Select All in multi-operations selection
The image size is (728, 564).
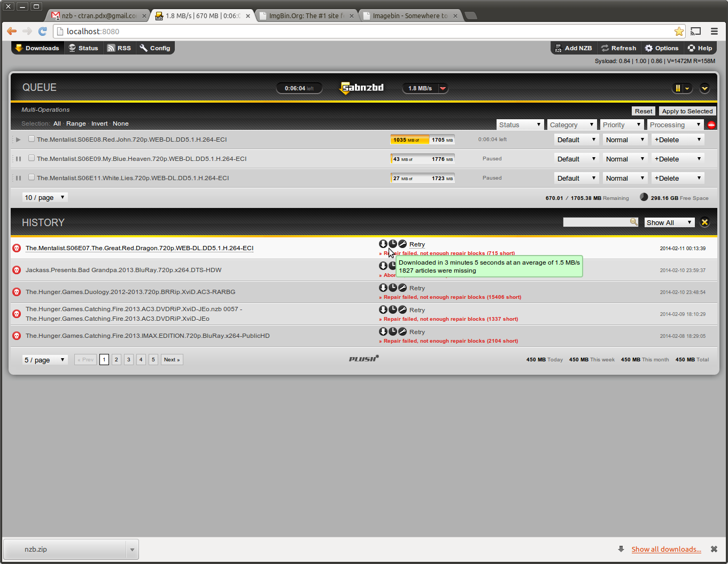[x=57, y=123]
